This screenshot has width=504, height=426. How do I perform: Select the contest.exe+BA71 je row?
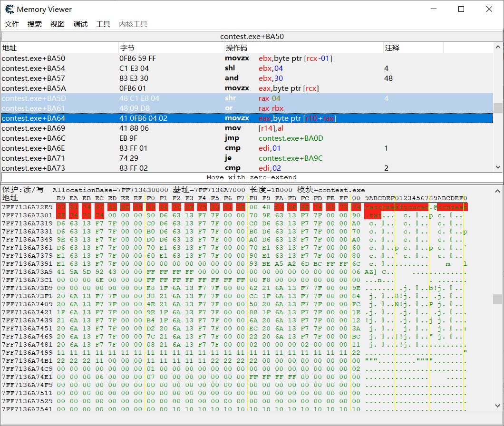tap(247, 158)
